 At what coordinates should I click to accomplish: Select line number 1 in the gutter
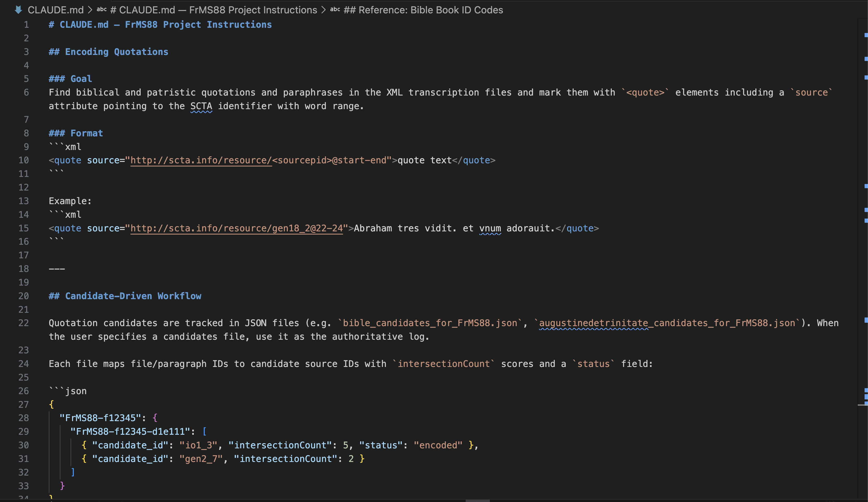pyautogui.click(x=26, y=25)
